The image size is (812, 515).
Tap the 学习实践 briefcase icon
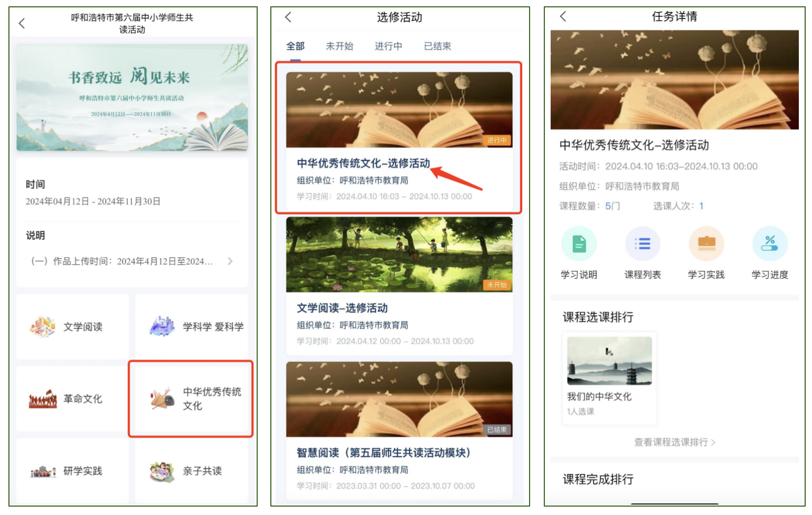706,244
